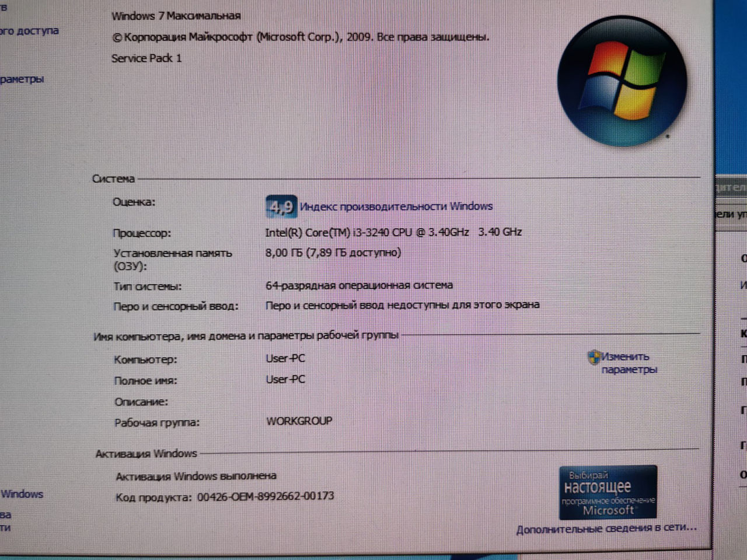
Task: Click the Центр обновления Windows sidebar icon area
Action: 22,494
